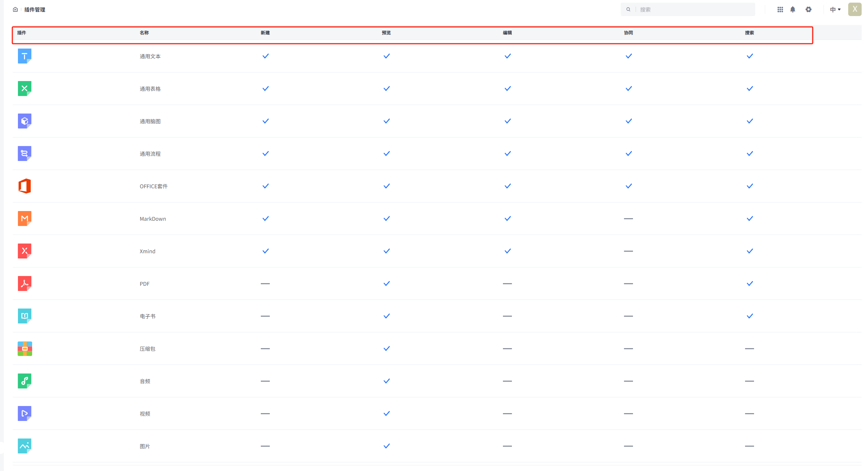Click the 通用流程 plugin icon
The width and height of the screenshot is (868, 471).
click(25, 154)
